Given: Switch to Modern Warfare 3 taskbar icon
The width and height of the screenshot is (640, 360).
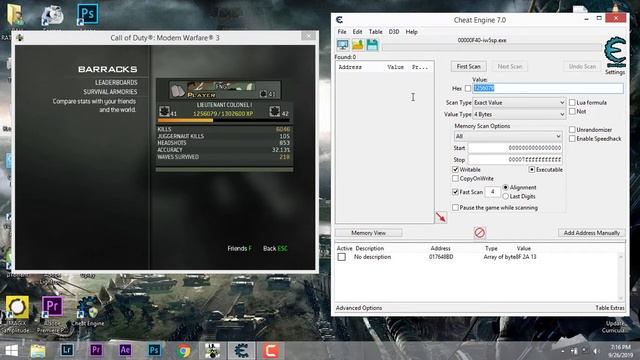Looking at the screenshot, I should click(212, 351).
